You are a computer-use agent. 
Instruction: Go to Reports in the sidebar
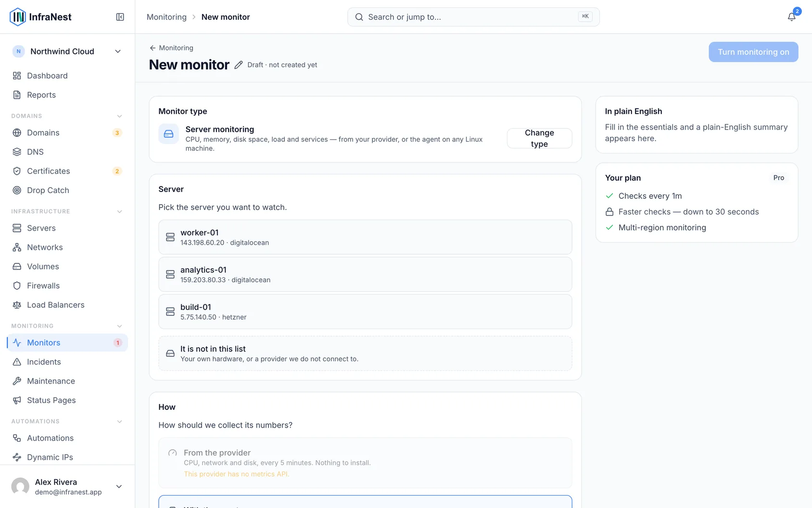point(67,95)
